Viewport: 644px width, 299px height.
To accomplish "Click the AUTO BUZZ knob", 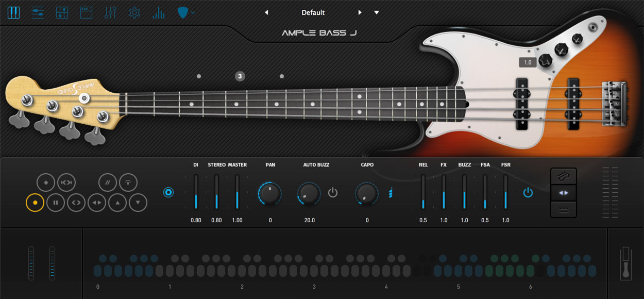I will tap(309, 193).
